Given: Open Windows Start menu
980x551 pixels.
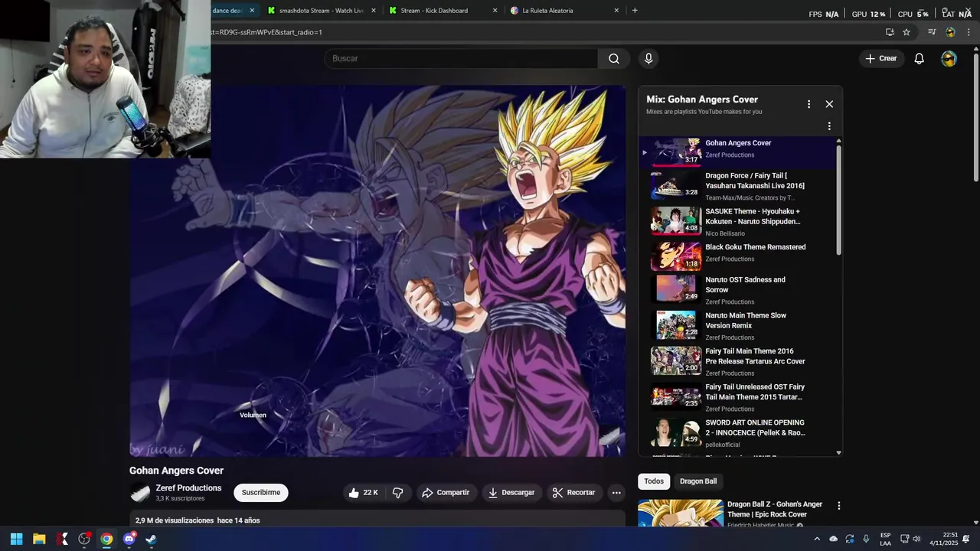Looking at the screenshot, I should (17, 539).
